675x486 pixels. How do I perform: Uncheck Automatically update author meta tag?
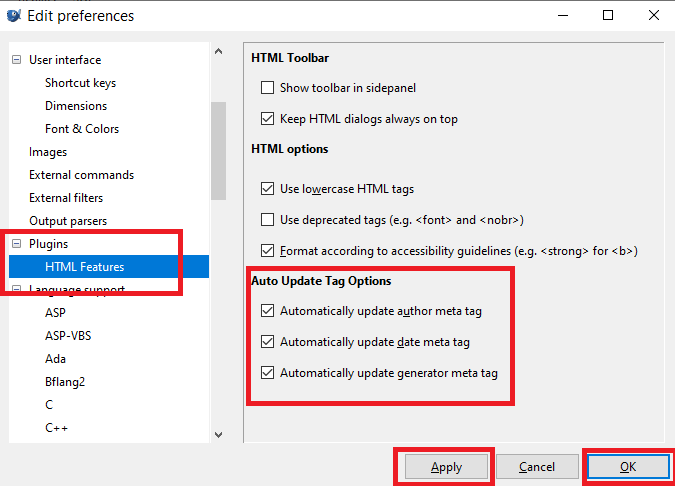267,311
